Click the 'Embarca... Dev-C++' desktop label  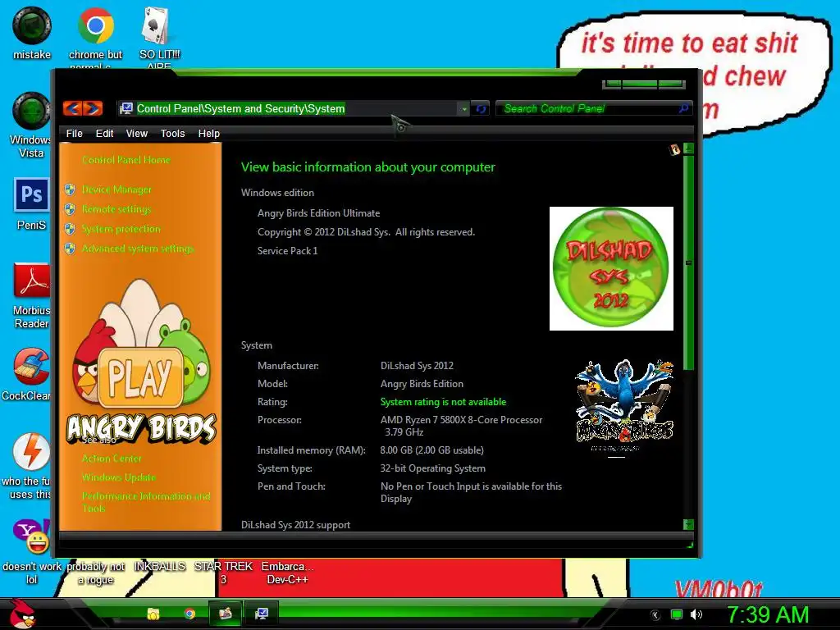(x=287, y=573)
